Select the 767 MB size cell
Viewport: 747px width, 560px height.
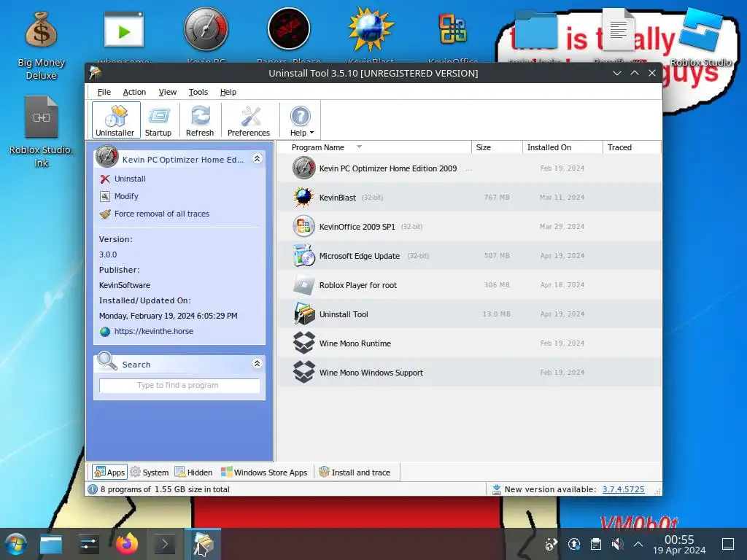coord(497,197)
